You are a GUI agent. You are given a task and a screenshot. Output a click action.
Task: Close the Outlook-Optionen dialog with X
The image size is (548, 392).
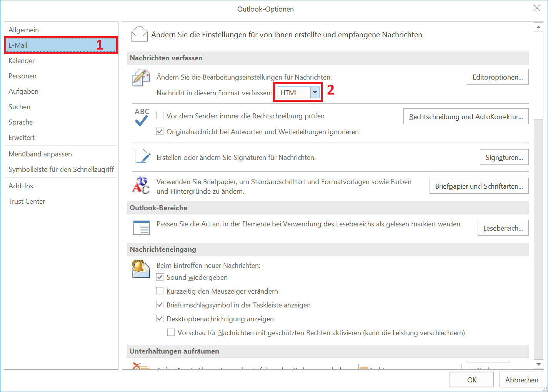[x=537, y=8]
